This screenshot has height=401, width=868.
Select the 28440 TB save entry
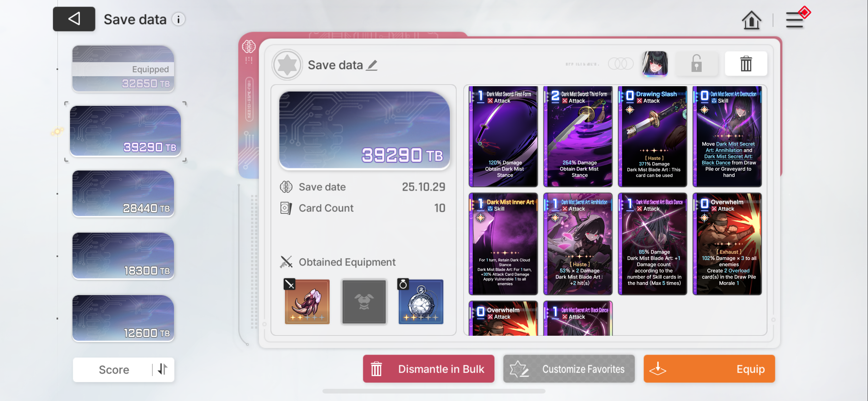123,194
